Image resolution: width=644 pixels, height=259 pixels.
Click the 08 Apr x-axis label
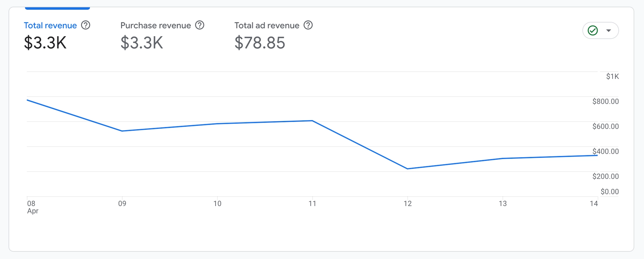32,207
